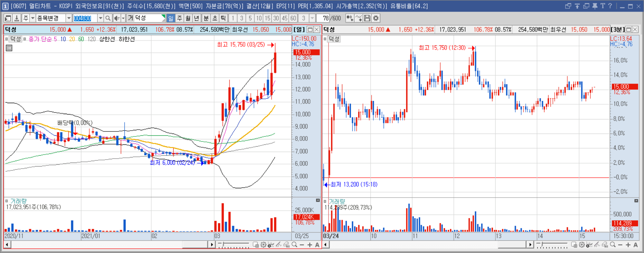Select the yearly (년) period toggle

(x=197, y=18)
